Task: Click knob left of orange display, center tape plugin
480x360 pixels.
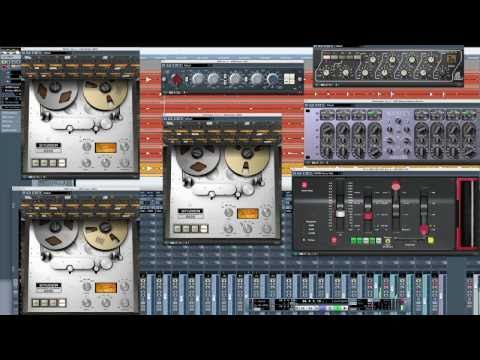Action: pyautogui.click(x=229, y=212)
